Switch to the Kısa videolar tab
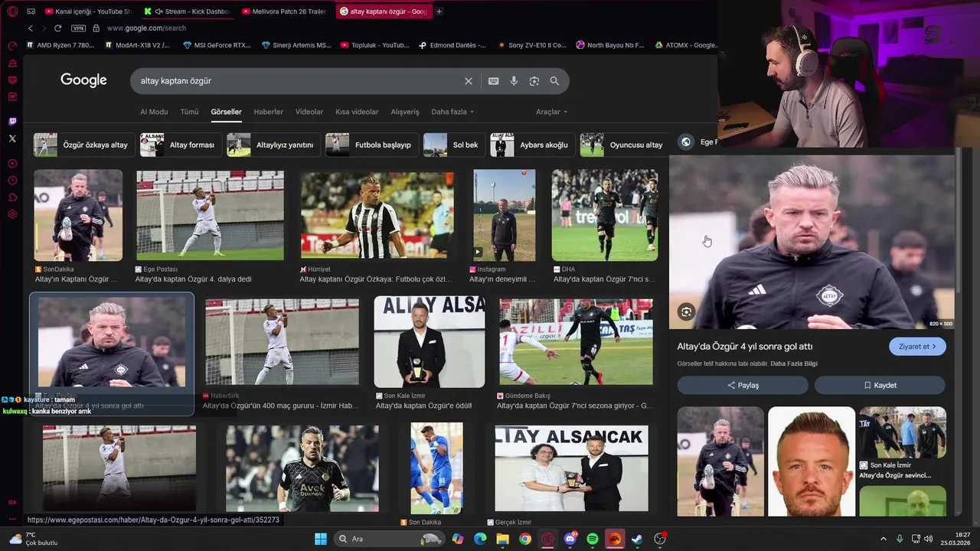The image size is (980, 551). pyautogui.click(x=357, y=112)
